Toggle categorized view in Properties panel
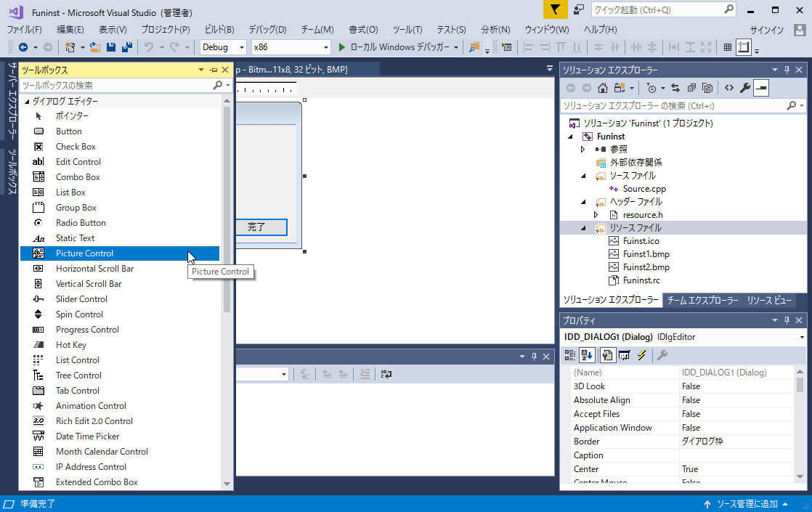812x512 pixels. [x=569, y=355]
